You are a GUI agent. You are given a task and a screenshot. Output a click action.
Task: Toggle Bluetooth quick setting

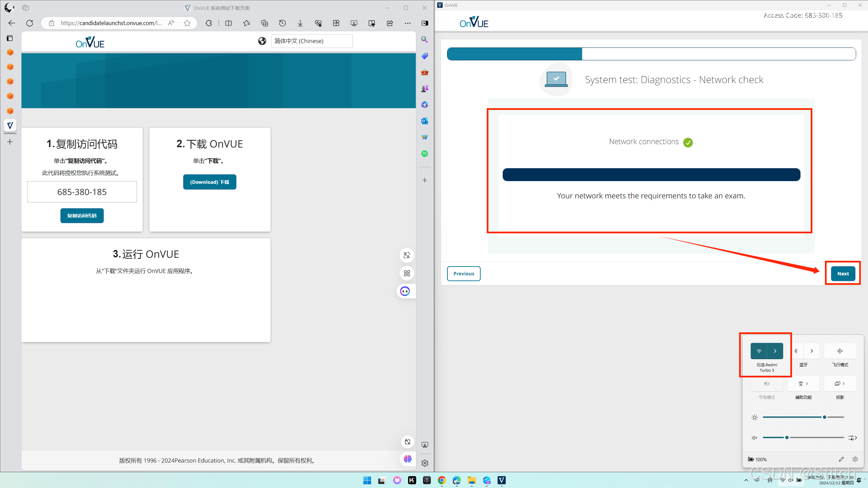[x=796, y=351]
